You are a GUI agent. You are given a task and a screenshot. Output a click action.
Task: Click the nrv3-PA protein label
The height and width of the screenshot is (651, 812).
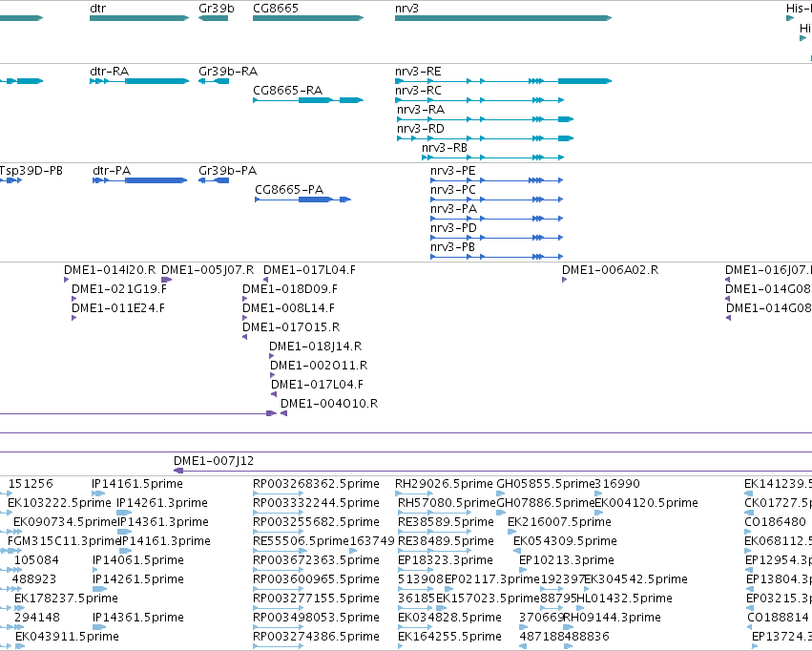453,209
